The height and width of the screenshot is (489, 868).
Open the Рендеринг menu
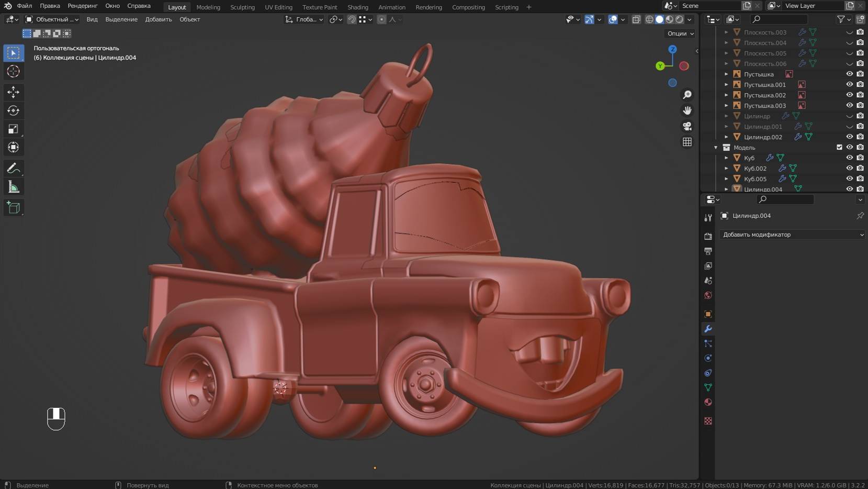coord(83,6)
